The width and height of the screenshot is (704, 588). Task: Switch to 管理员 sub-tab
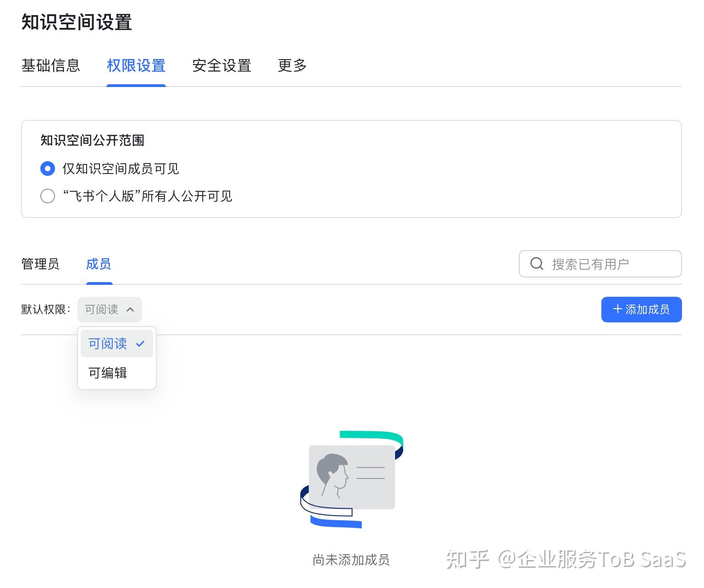(x=40, y=264)
